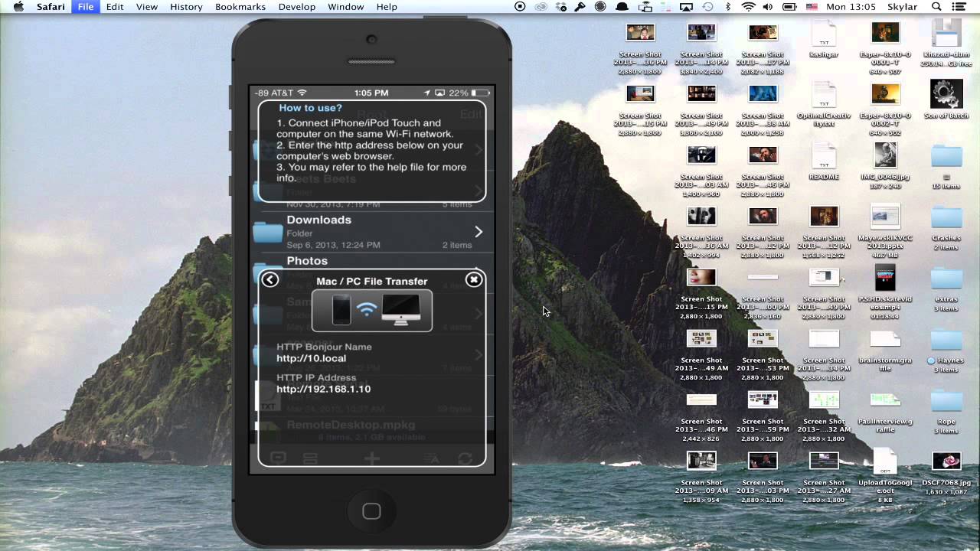The width and height of the screenshot is (980, 551).
Task: Click the key-shaped menu bar icon
Action: [x=580, y=7]
